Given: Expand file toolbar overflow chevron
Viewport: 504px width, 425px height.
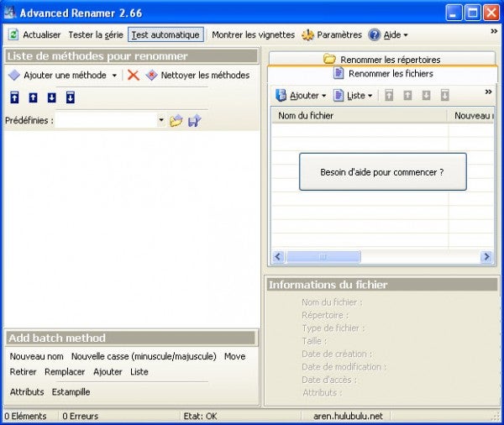Looking at the screenshot, I should point(489,92).
